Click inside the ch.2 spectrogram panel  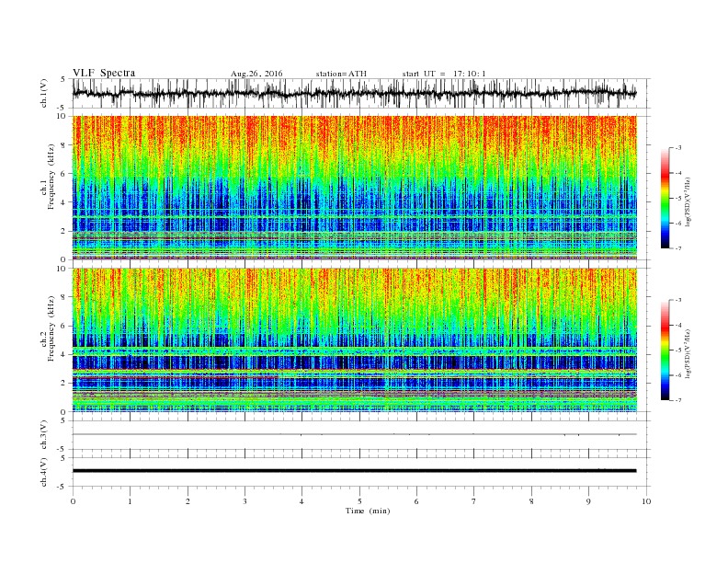(354, 340)
